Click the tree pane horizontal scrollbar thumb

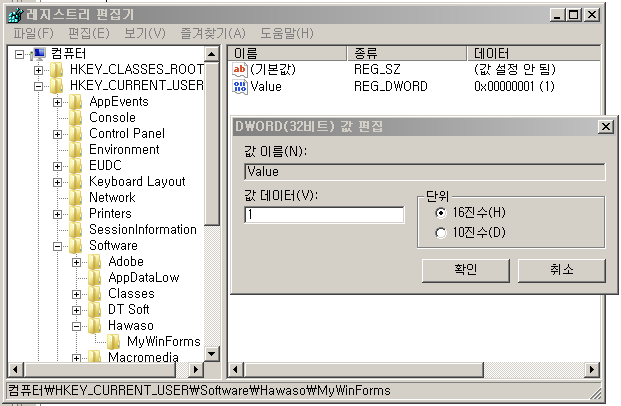pyautogui.click(x=100, y=370)
